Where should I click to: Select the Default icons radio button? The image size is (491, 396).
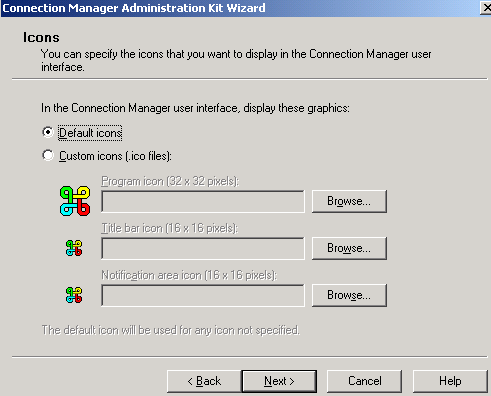[48, 132]
